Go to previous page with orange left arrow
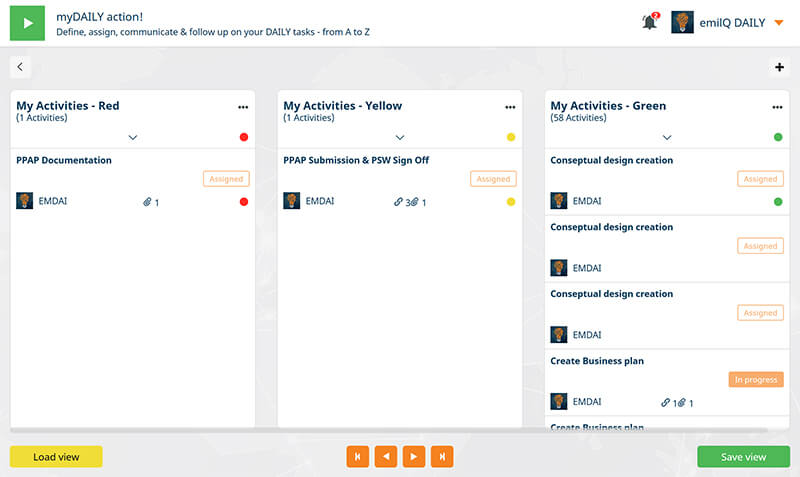Screen dimensions: 800x477 (x=386, y=457)
